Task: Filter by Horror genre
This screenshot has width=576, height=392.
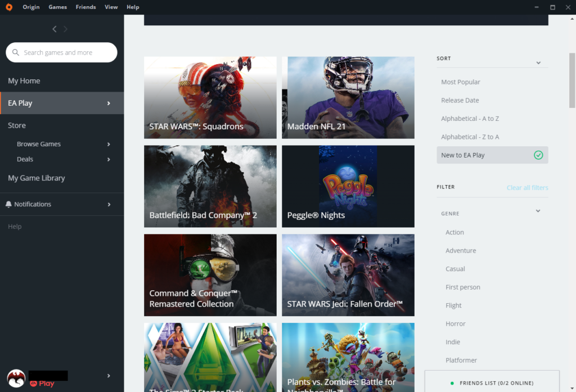Action: click(x=456, y=323)
